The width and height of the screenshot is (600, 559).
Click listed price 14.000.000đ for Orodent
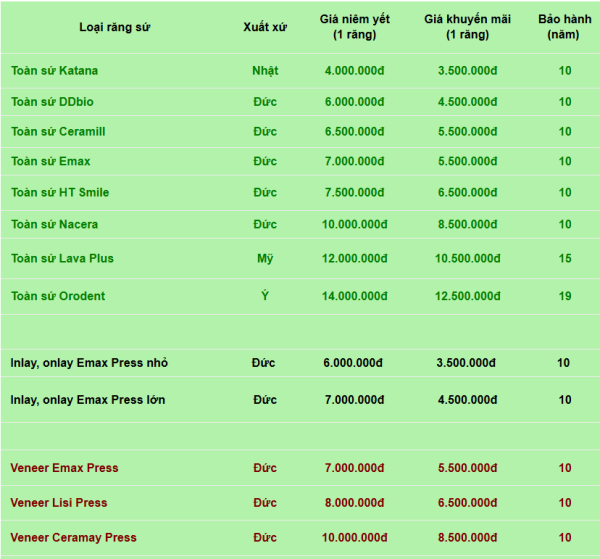[354, 296]
